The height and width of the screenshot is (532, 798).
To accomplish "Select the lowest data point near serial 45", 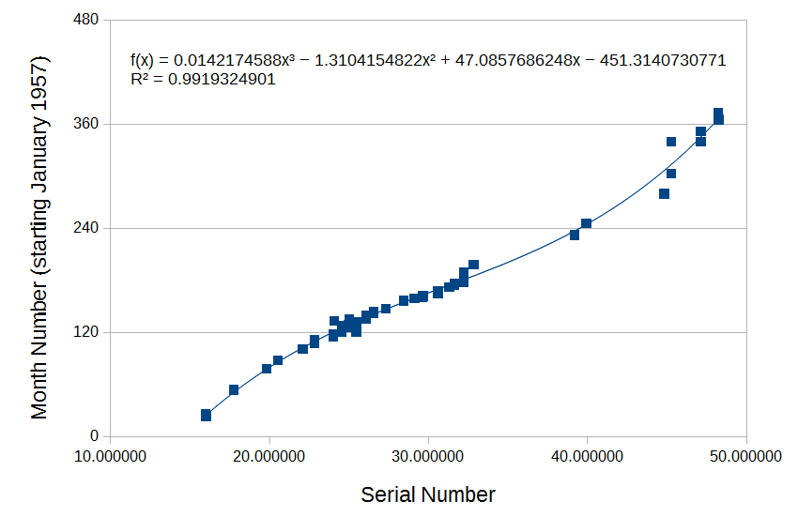I will [x=664, y=194].
